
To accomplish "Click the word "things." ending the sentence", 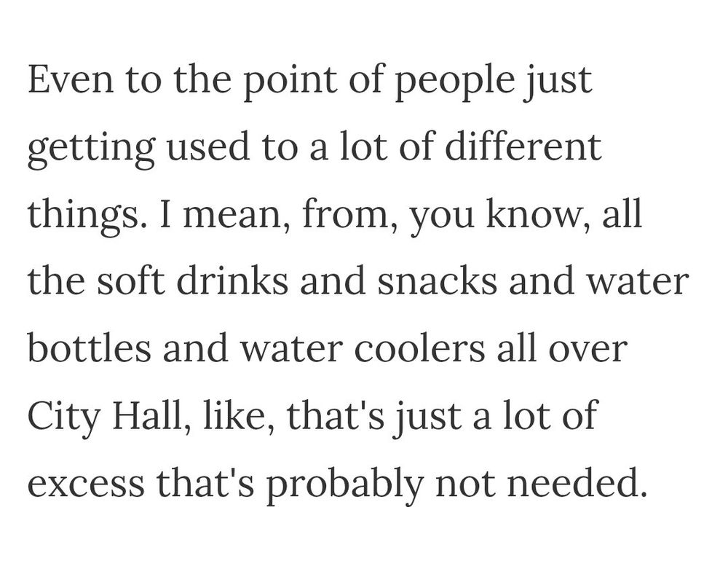I will 83,217.
